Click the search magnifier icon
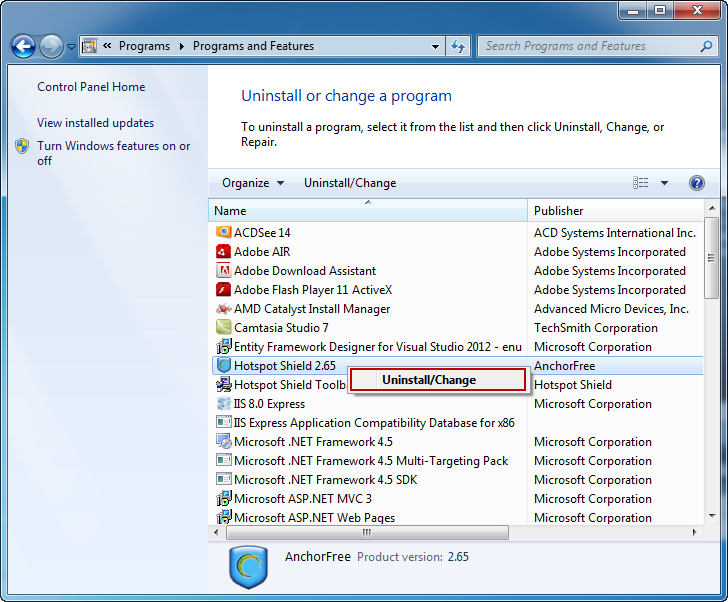The width and height of the screenshot is (728, 602). [x=706, y=46]
